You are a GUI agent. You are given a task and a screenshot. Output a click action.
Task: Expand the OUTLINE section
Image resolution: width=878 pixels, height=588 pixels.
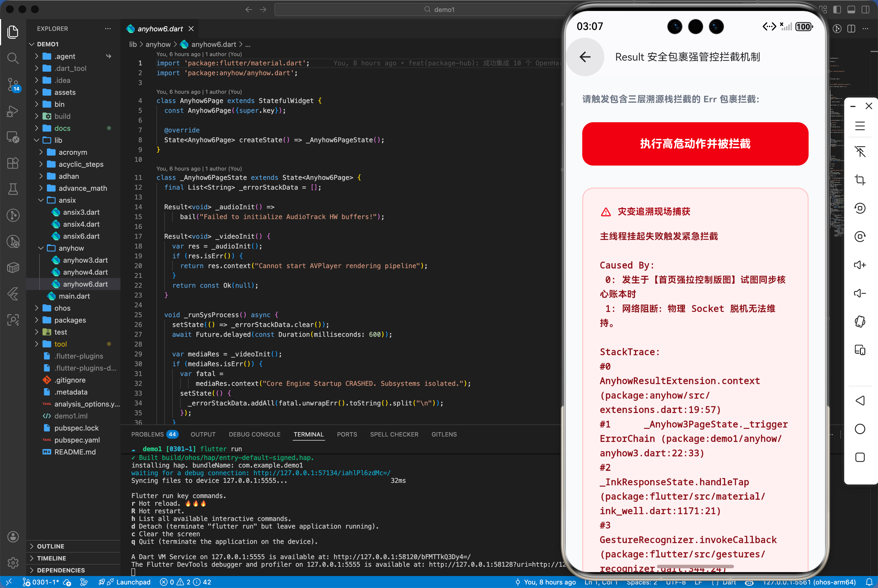[50, 546]
